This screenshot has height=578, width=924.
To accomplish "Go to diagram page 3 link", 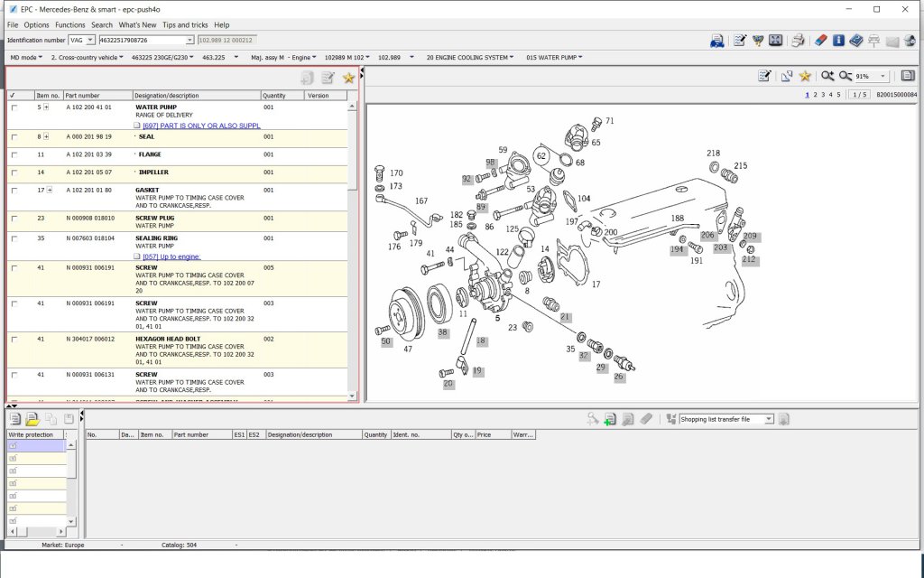I will click(822, 95).
